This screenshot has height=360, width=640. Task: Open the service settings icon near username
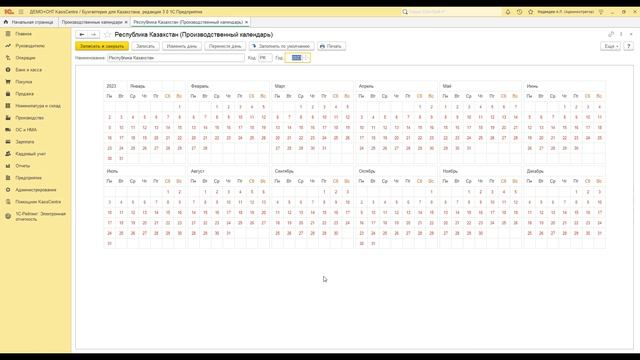[601, 12]
